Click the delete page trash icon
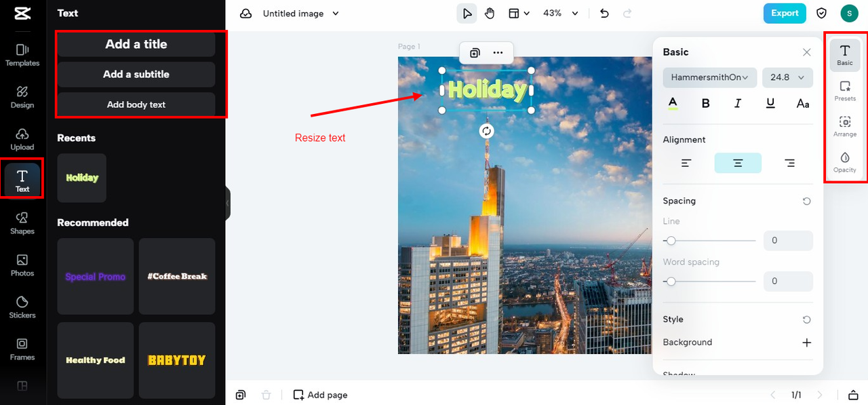Image resolution: width=868 pixels, height=405 pixels. pyautogui.click(x=267, y=395)
